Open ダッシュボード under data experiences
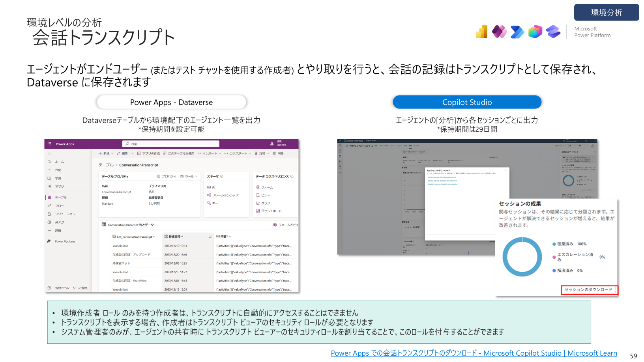The height and width of the screenshot is (362, 644). [x=269, y=211]
